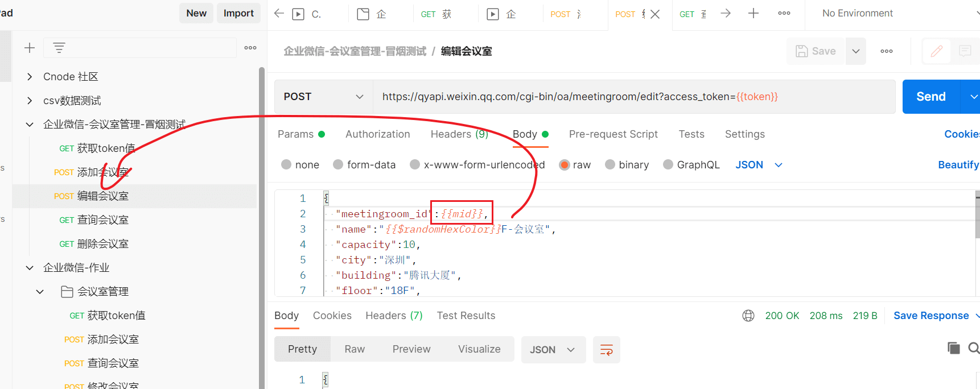Viewport: 980px width, 389px height.
Task: Open the comments icon
Action: click(x=965, y=51)
